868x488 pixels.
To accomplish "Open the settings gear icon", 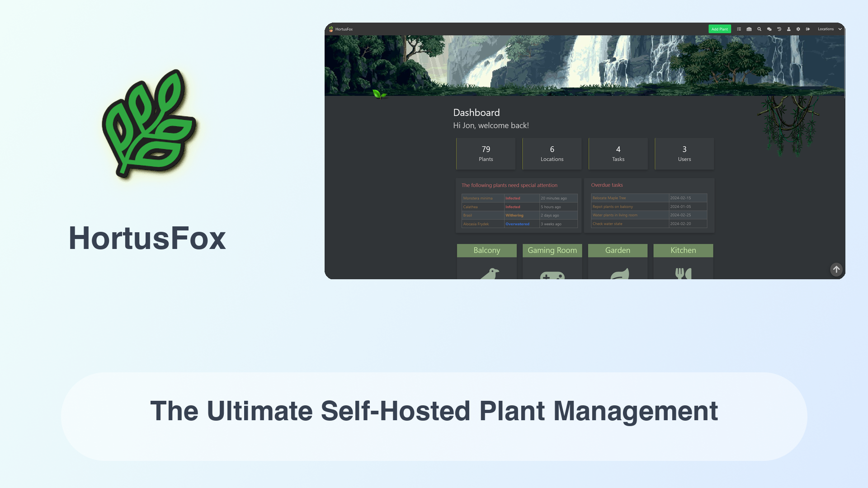I will 798,28.
